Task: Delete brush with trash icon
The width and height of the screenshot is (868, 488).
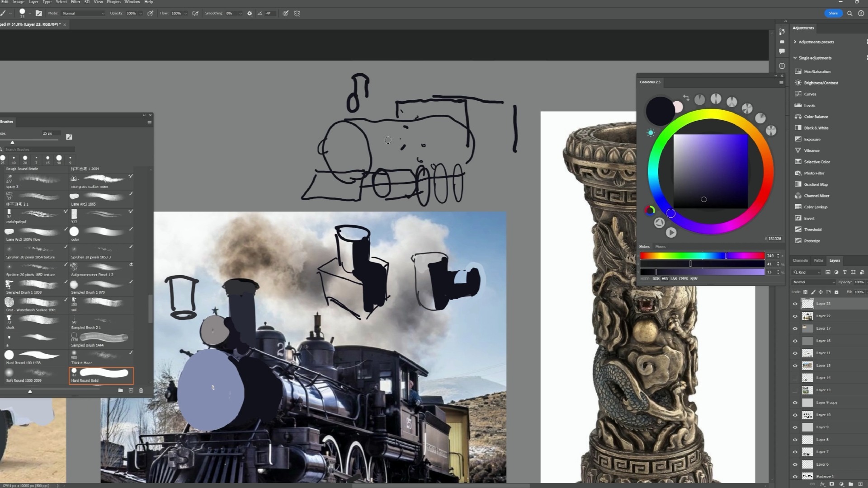Action: (141, 390)
